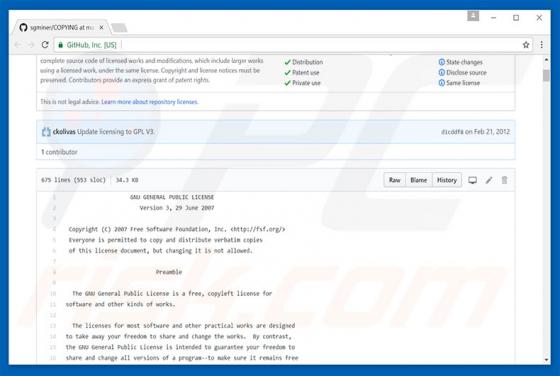This screenshot has height=376, width=560.
Task: Click Disclose source info icon
Action: coord(442,72)
